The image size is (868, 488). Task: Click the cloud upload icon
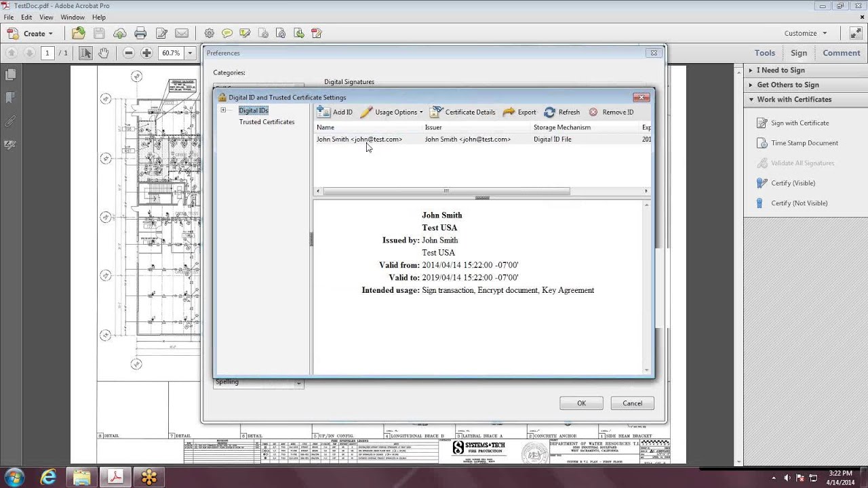click(120, 33)
